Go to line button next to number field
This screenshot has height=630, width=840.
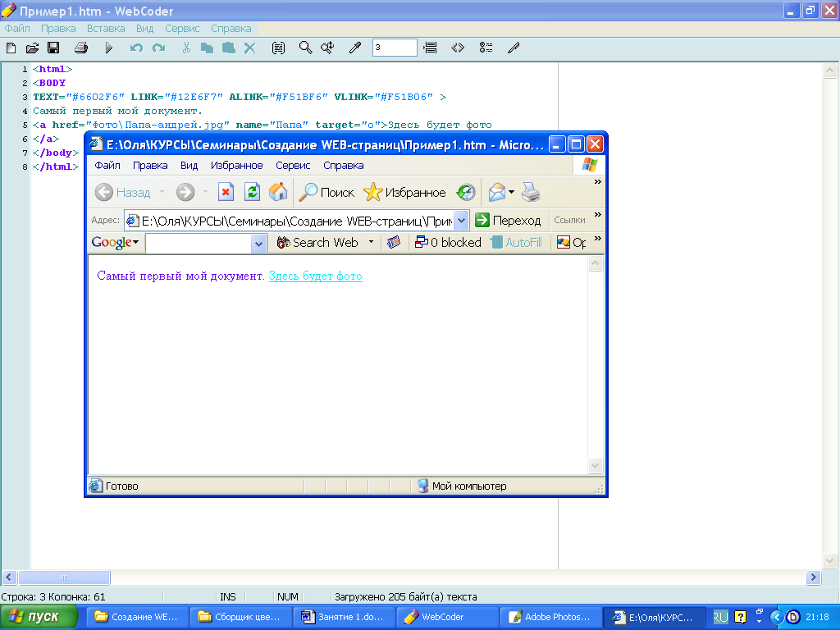point(430,48)
